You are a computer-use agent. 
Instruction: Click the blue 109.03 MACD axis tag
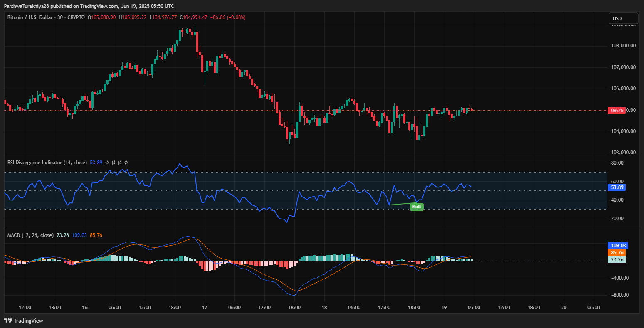click(617, 245)
